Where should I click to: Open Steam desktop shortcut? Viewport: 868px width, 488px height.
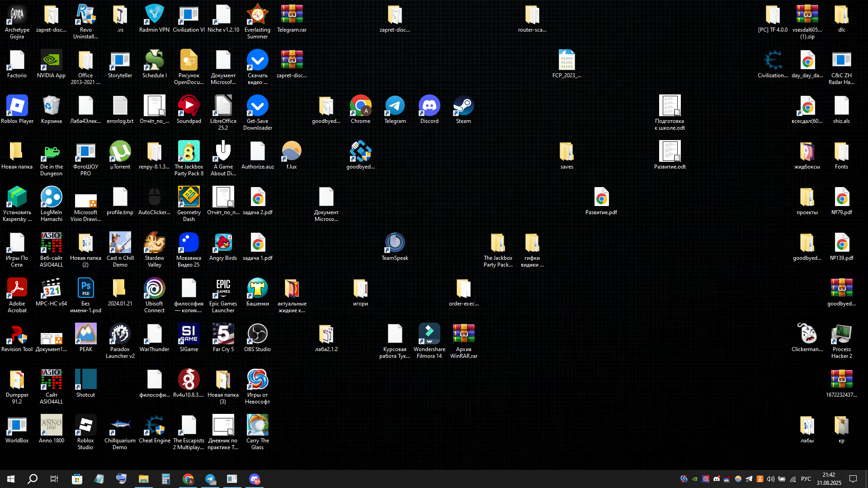pyautogui.click(x=464, y=110)
